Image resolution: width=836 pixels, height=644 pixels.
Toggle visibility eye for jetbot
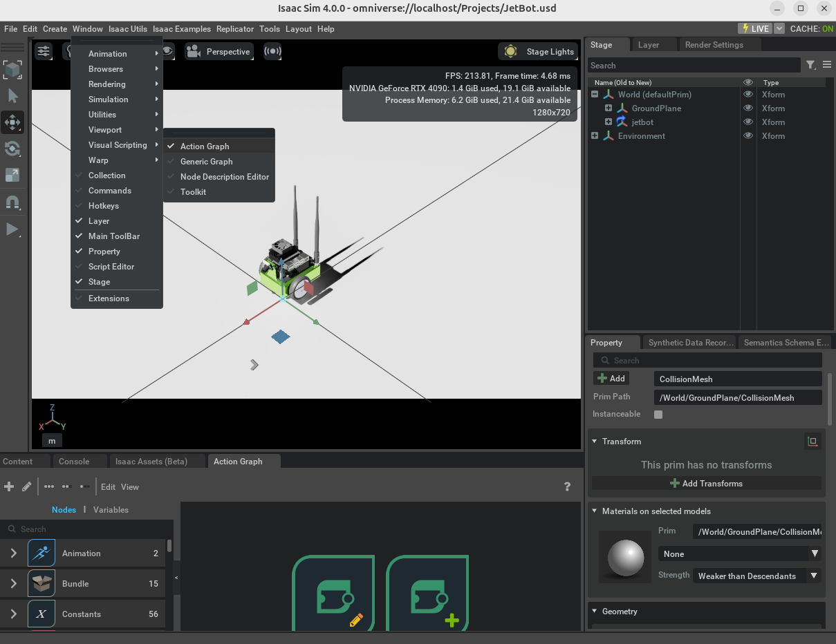pos(747,122)
